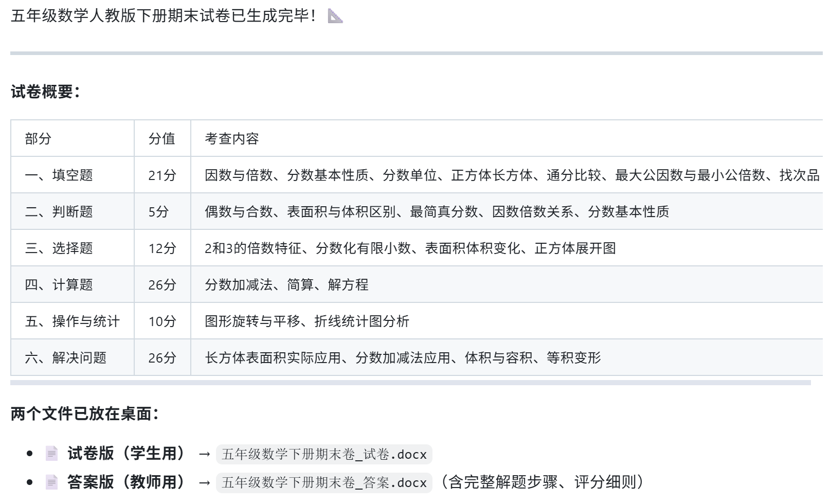Click the 考查内容 column header

[x=232, y=139]
